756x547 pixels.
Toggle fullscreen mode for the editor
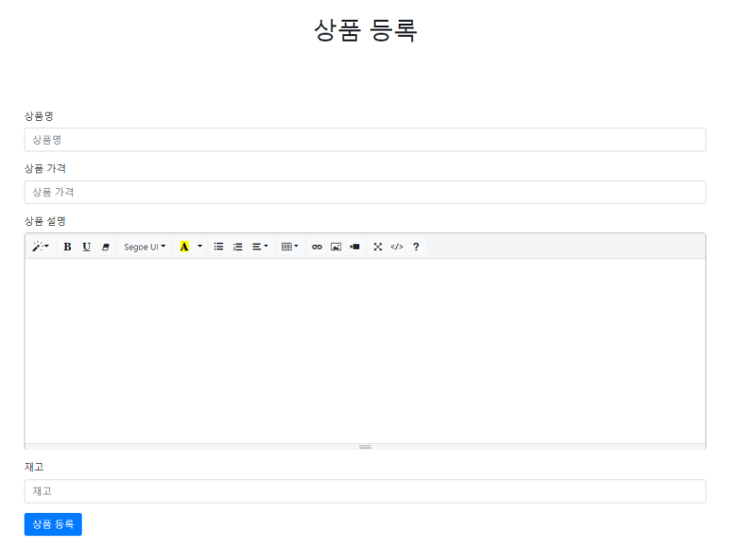pyautogui.click(x=377, y=247)
